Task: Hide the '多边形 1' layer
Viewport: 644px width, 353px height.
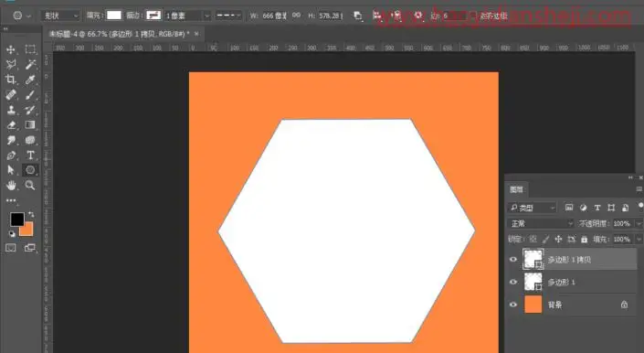Action: (513, 283)
